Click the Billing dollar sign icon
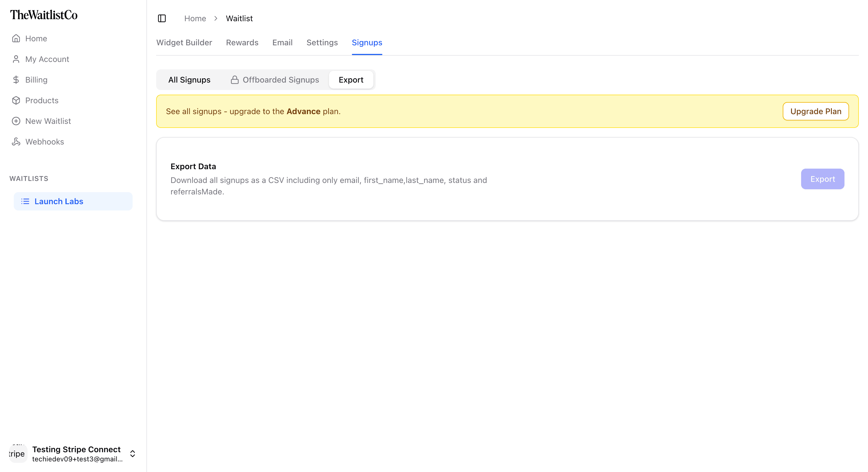This screenshot has height=472, width=868. click(16, 80)
